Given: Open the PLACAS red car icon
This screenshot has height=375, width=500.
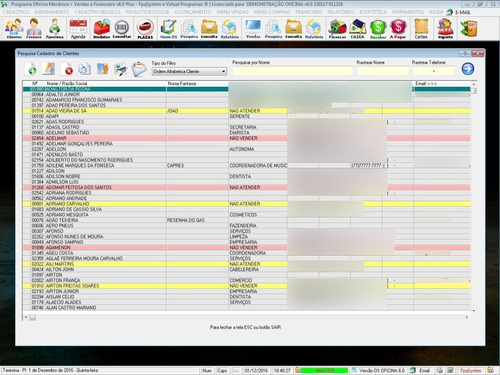Looking at the screenshot, I should click(x=145, y=29).
